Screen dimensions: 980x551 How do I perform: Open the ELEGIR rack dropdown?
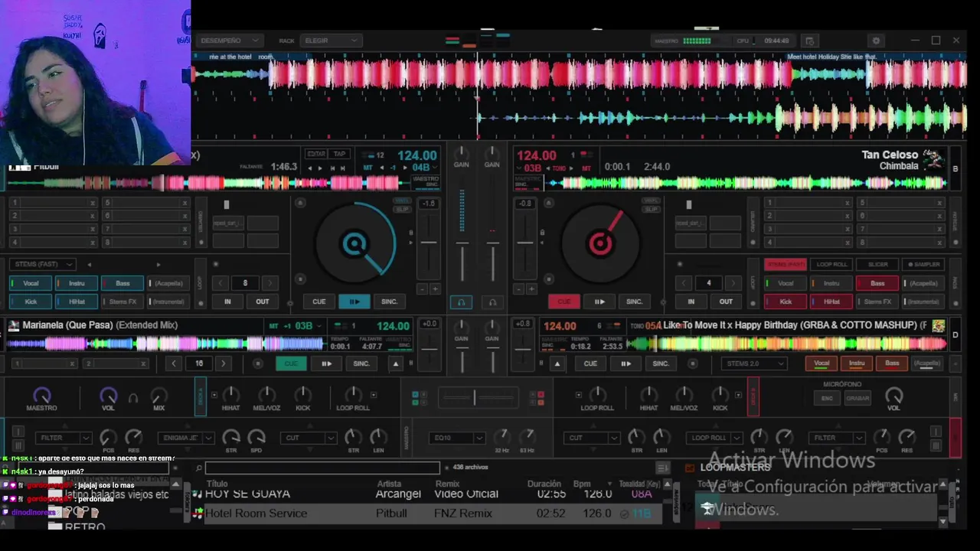click(x=330, y=41)
